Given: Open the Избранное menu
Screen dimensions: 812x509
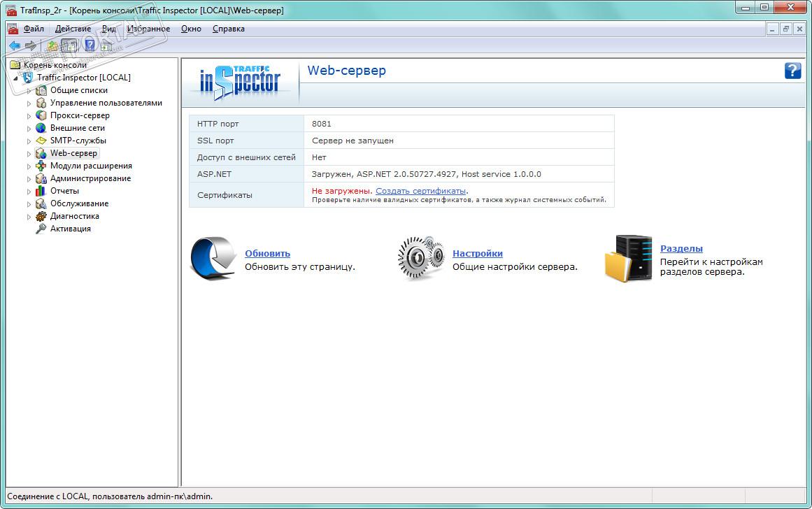Looking at the screenshot, I should click(149, 29).
